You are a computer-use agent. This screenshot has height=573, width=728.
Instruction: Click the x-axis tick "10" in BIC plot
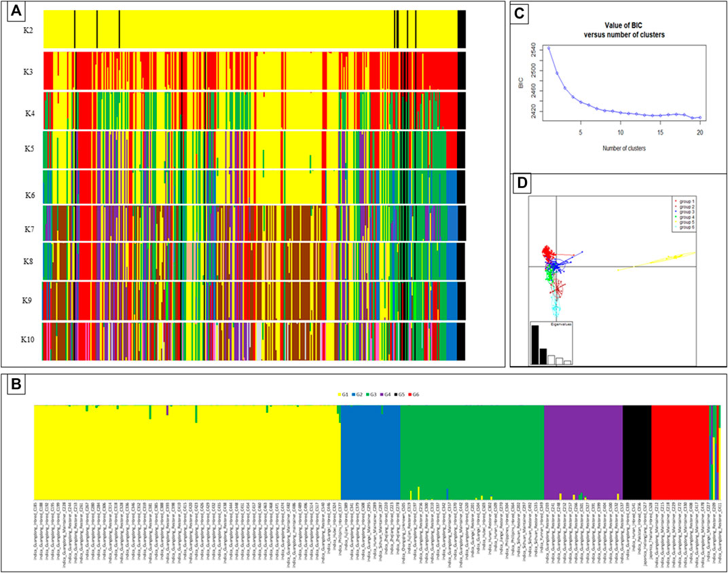click(x=620, y=132)
